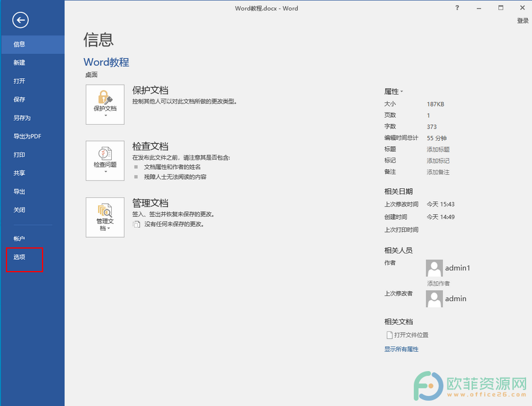The image size is (532, 406).
Task: Click the help question mark icon
Action: pos(457,8)
